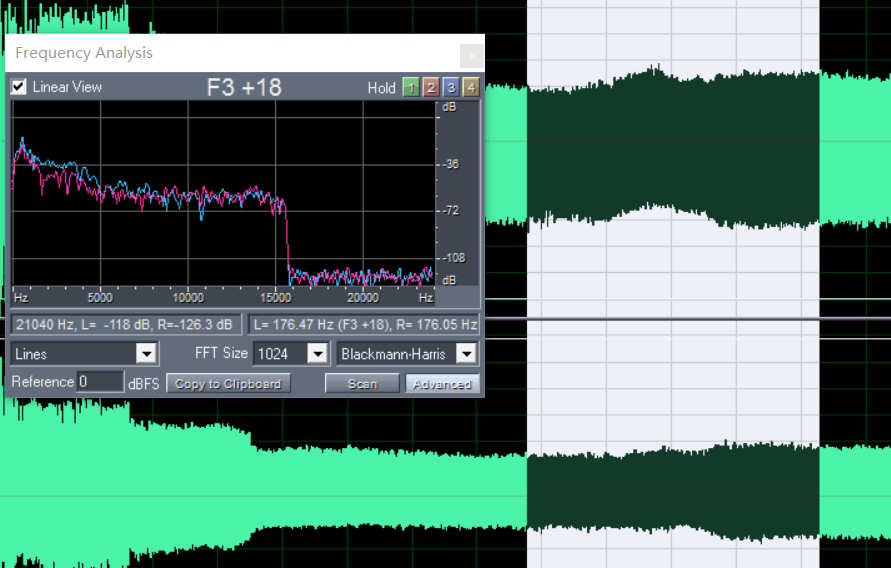Click the Copy to Clipboard button
891x568 pixels.
[229, 383]
